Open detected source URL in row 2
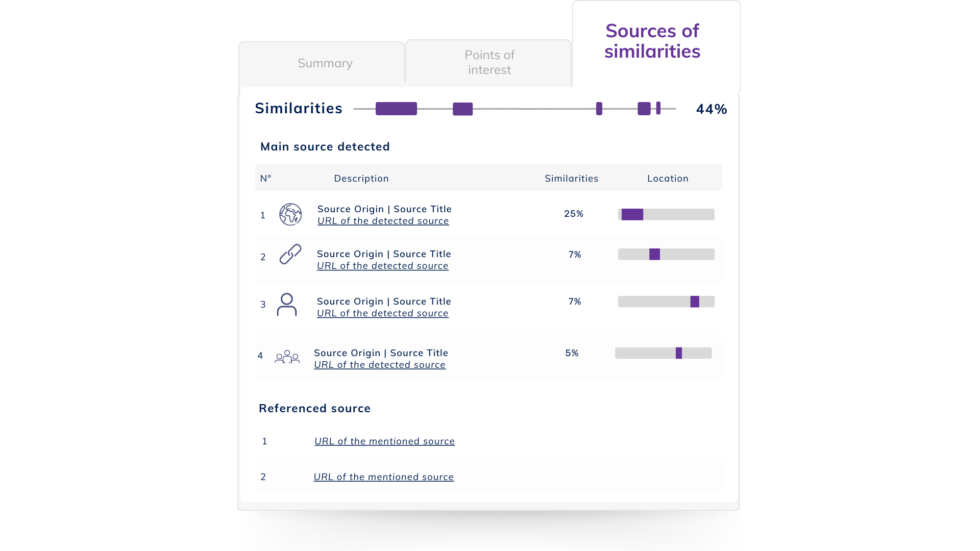 click(x=383, y=266)
